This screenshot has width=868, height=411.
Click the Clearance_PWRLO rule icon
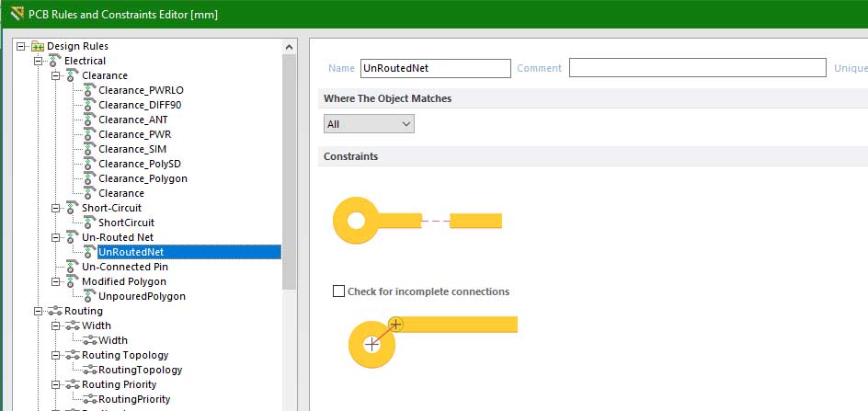(x=88, y=90)
